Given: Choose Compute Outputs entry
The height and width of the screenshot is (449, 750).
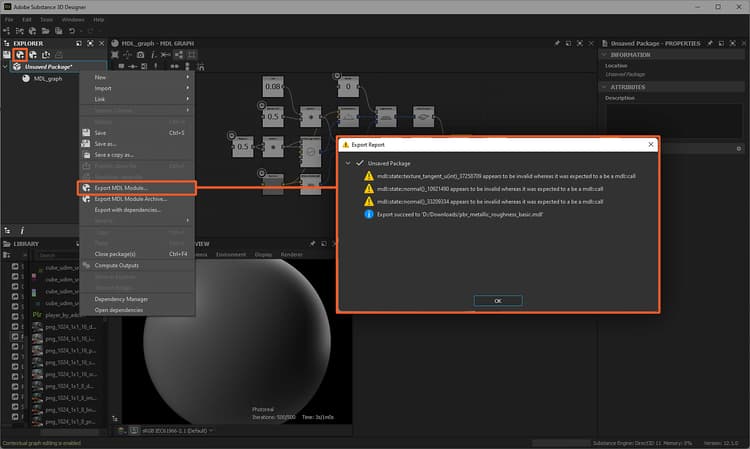Looking at the screenshot, I should 137,265.
